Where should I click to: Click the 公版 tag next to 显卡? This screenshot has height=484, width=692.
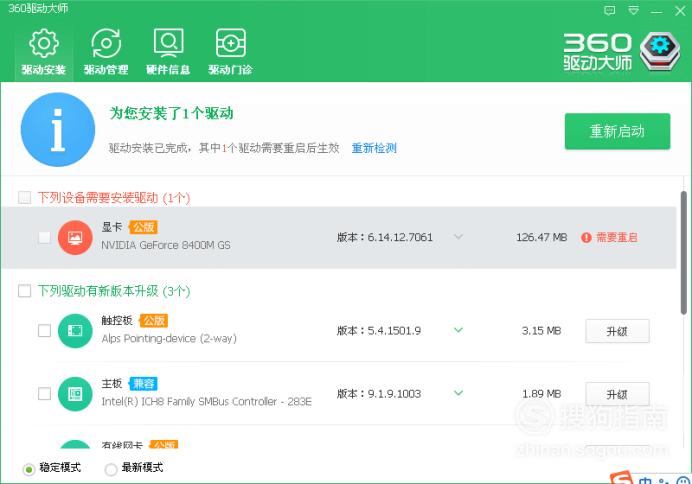(x=143, y=227)
